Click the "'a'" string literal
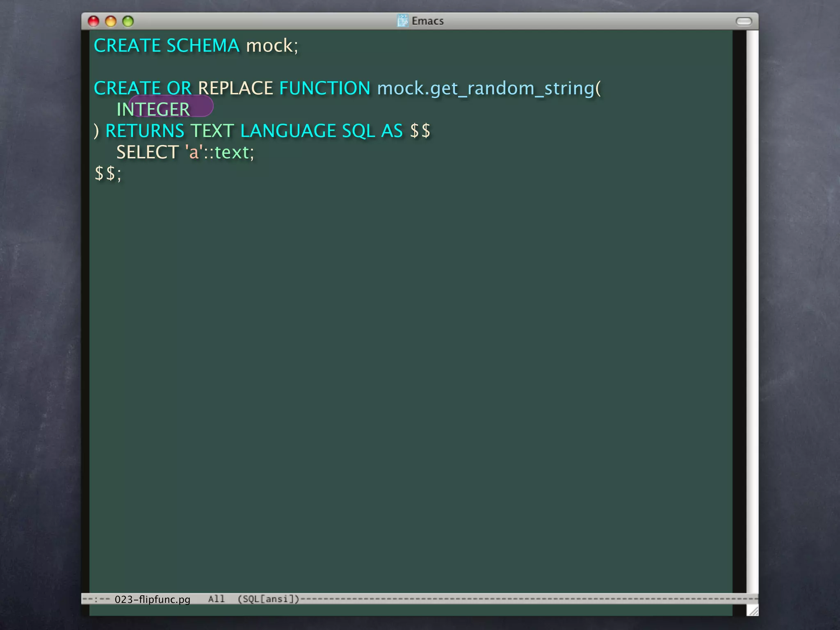The width and height of the screenshot is (840, 630). click(x=194, y=152)
